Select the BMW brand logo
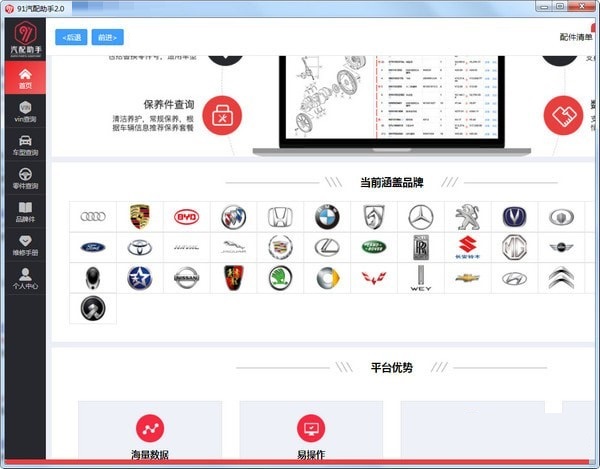Viewport: 600px width, 469px height. 327,217
